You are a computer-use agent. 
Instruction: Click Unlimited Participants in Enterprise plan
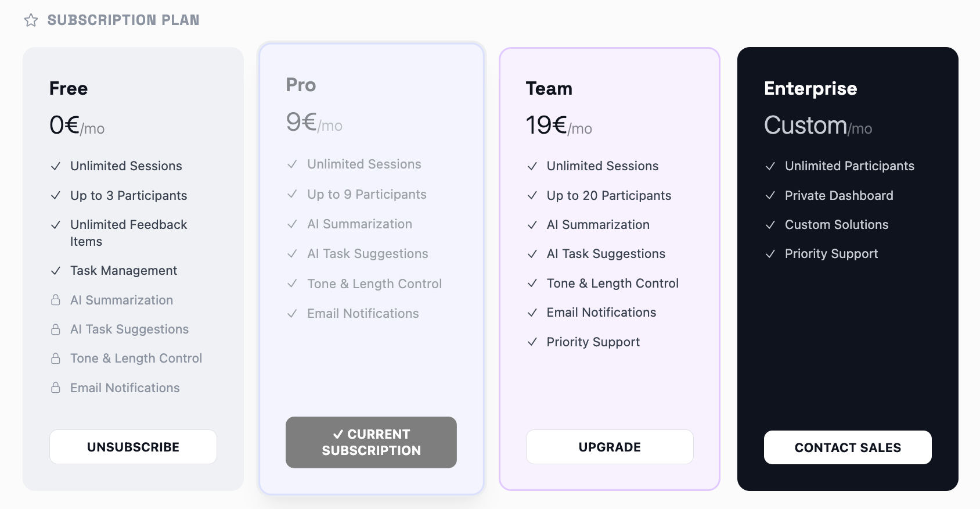849,166
